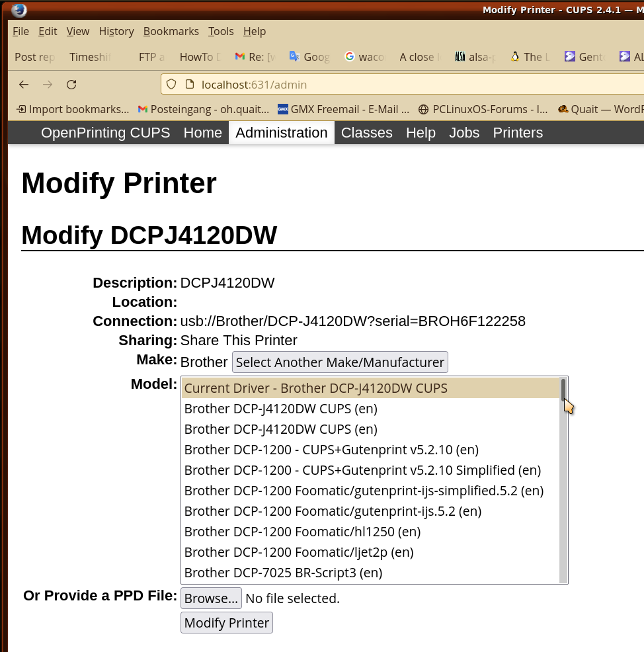This screenshot has width=644, height=652.
Task: Open the CUPS Jobs page
Action: [464, 133]
